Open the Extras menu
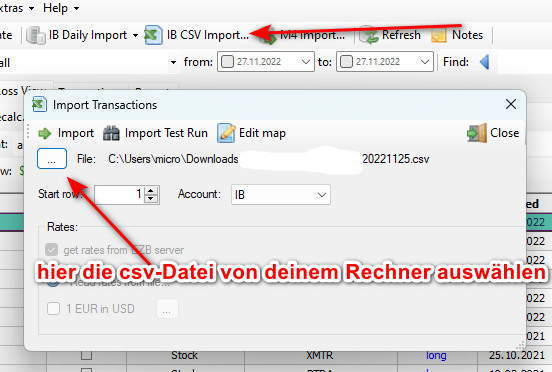The image size is (552, 372). coord(16,8)
